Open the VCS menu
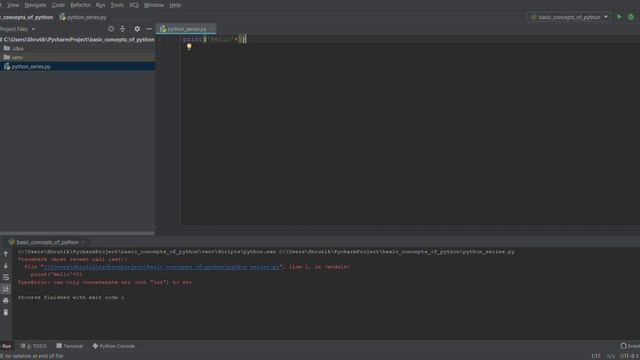Image resolution: width=640 pixels, height=360 pixels. 134,5
